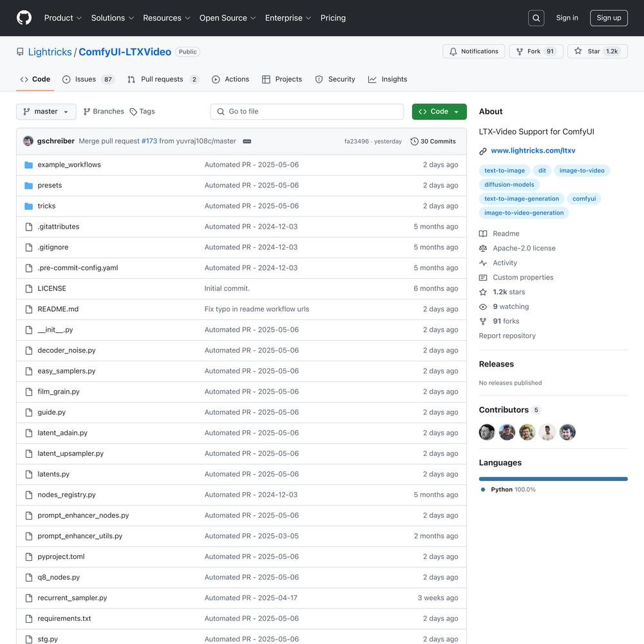Click the Sign up button

tap(608, 18)
